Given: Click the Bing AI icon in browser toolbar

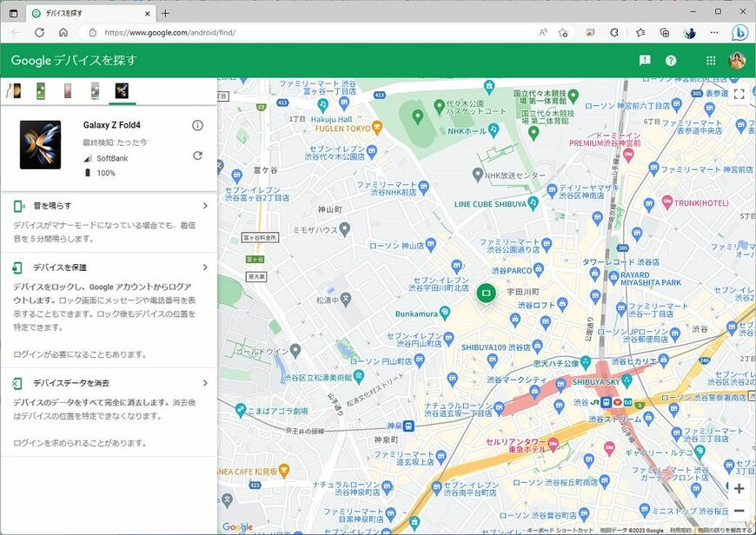Looking at the screenshot, I should [x=739, y=32].
